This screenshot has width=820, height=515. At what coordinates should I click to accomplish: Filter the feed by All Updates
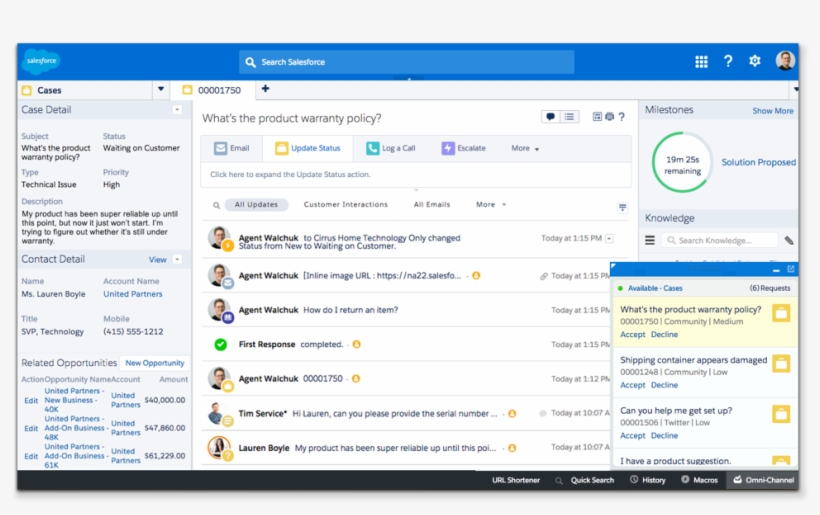[256, 205]
